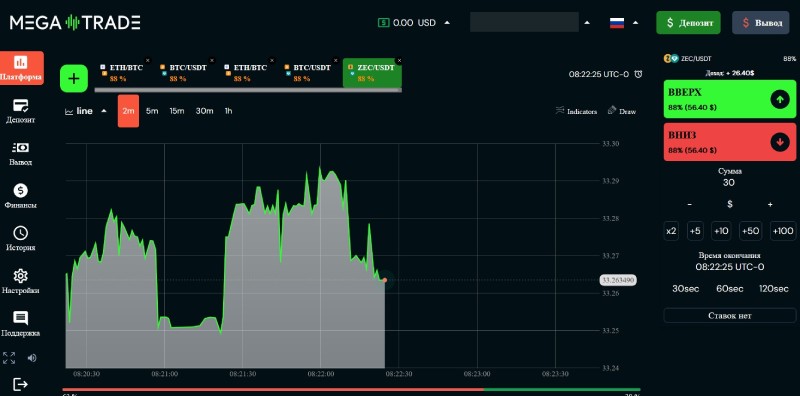Open the Поддержка chat icon

[x=20, y=318]
